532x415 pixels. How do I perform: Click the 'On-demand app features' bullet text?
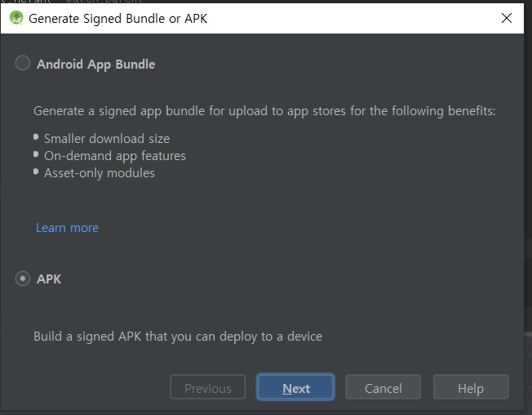pos(115,156)
